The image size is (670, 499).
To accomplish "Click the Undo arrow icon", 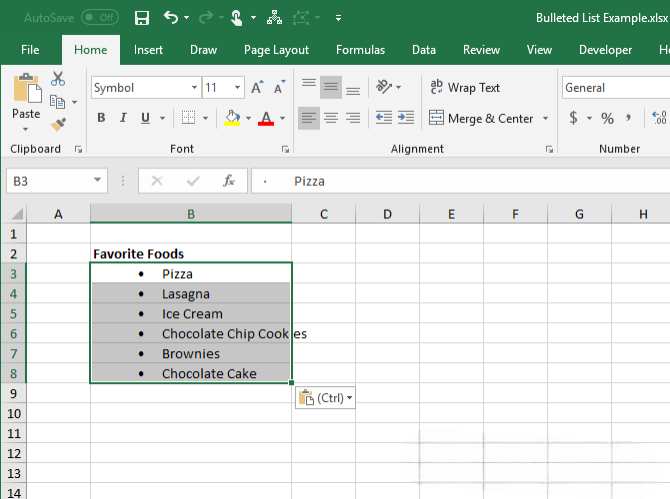I will 171,18.
